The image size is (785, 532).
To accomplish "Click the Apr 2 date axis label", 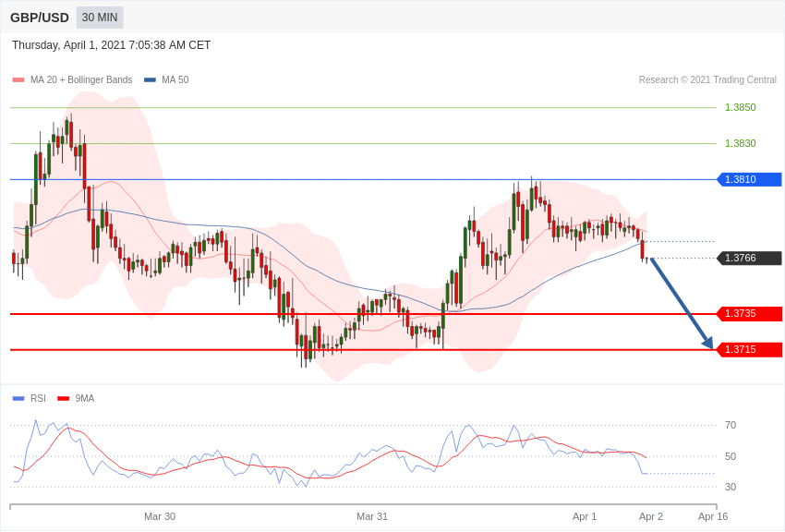I will point(651,516).
